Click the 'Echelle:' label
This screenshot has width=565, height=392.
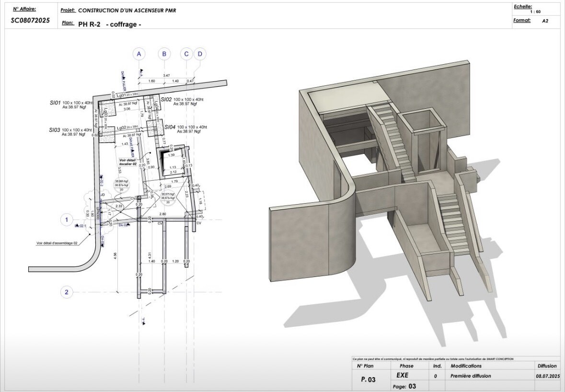click(x=523, y=7)
